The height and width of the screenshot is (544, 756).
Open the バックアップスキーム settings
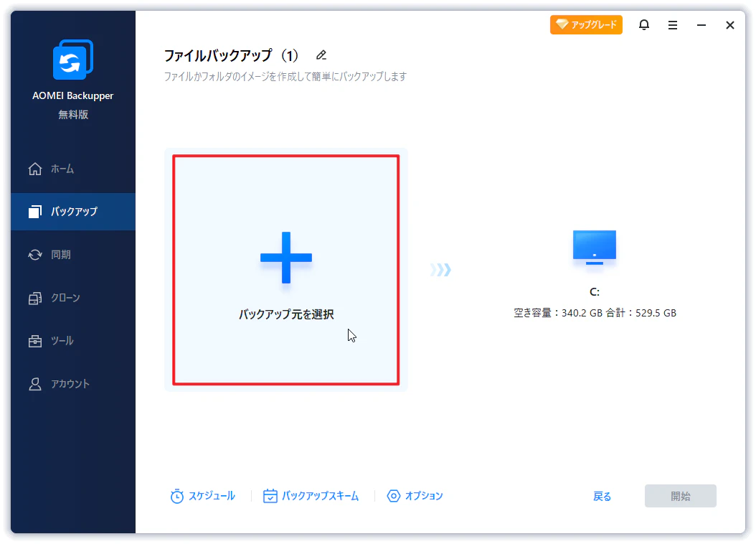311,495
